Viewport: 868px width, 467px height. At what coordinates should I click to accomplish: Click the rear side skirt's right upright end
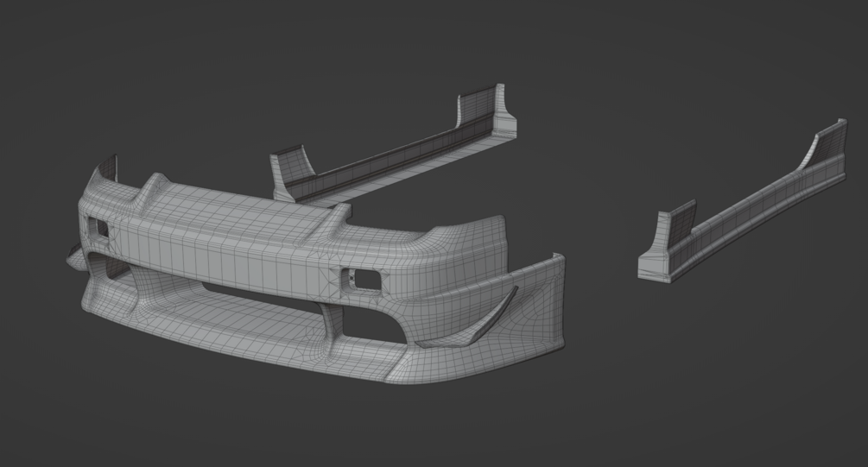coord(487,110)
